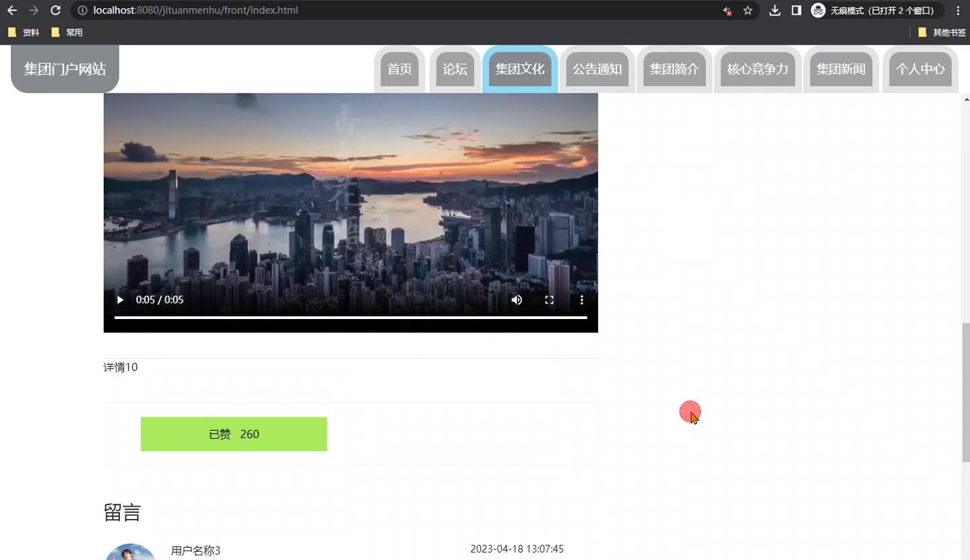The image size is (970, 560).
Task: Click the 详情10 description text
Action: pyautogui.click(x=121, y=367)
